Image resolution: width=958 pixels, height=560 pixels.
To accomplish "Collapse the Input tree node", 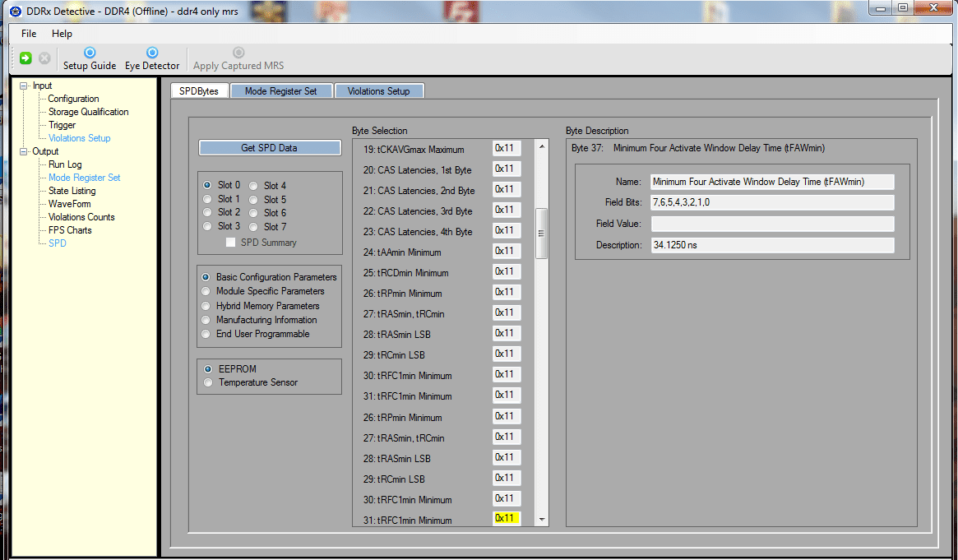I will (24, 86).
